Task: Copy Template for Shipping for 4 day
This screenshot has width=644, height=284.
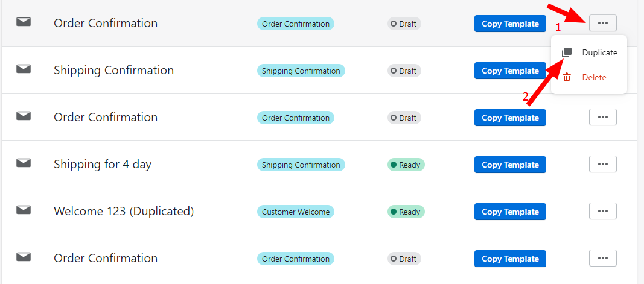Action: (510, 165)
